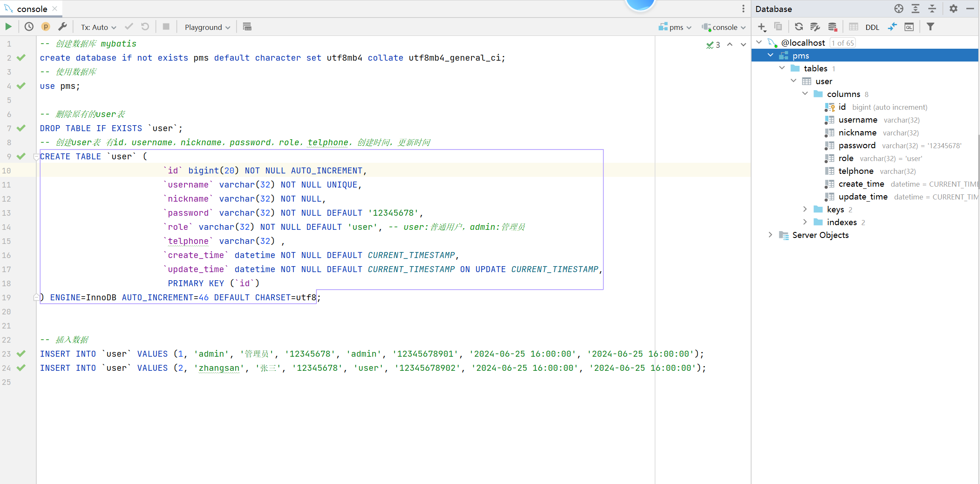This screenshot has width=980, height=484.
Task: Collapse the columns folder
Action: (805, 94)
